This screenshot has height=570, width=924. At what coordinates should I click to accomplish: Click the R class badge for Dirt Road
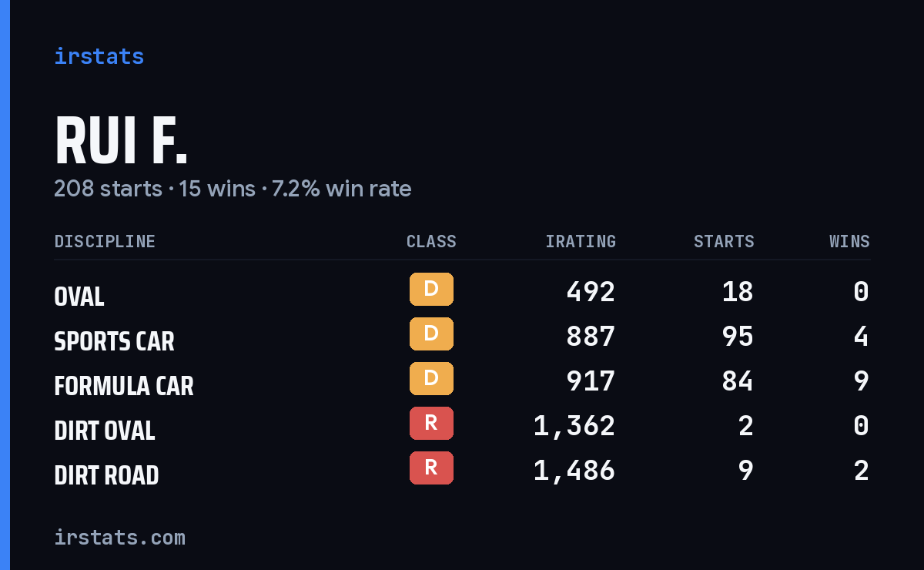point(431,468)
